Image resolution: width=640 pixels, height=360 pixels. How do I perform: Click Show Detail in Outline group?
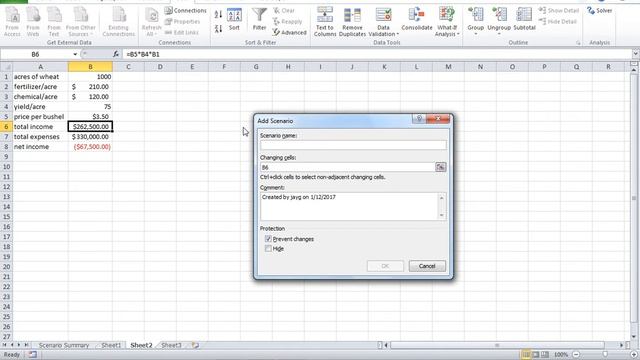coord(558,11)
